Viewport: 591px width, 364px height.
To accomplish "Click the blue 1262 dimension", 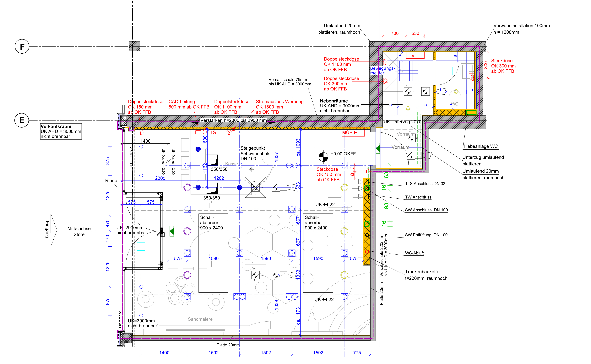I will (219, 178).
